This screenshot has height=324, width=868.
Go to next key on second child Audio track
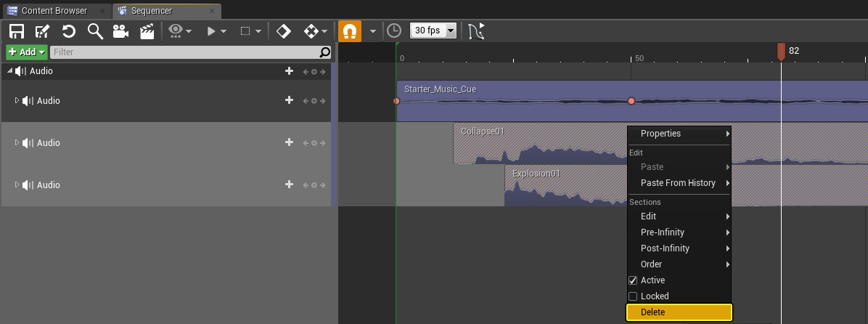click(322, 143)
